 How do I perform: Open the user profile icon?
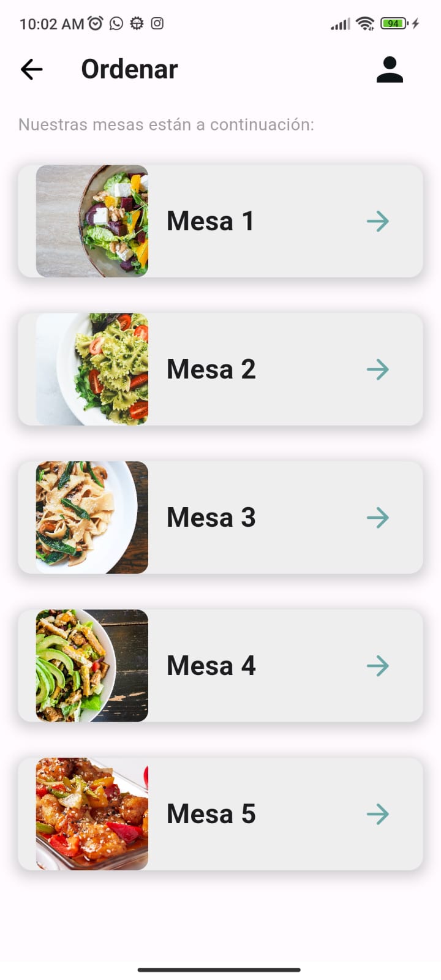coord(390,69)
